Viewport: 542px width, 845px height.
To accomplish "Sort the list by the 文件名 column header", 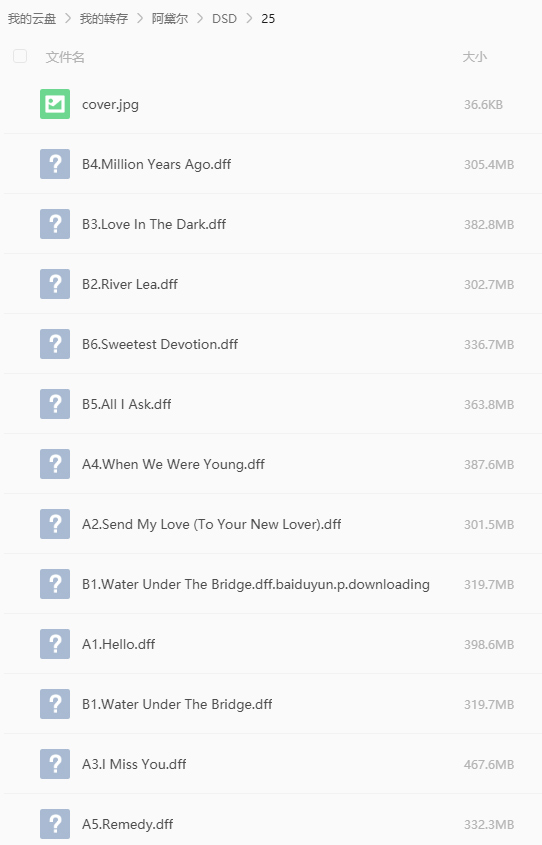I will pyautogui.click(x=65, y=57).
